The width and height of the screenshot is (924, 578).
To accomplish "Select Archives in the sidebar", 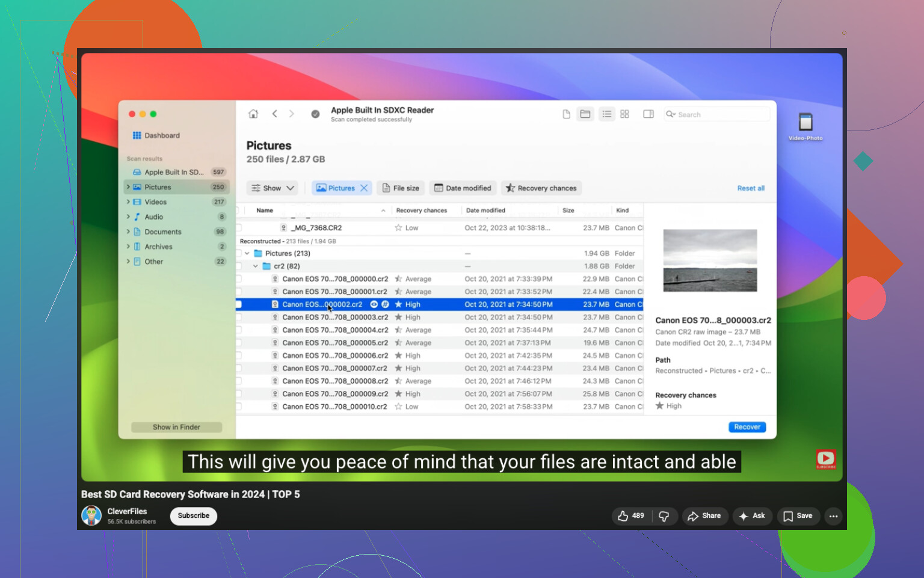I will point(176,247).
